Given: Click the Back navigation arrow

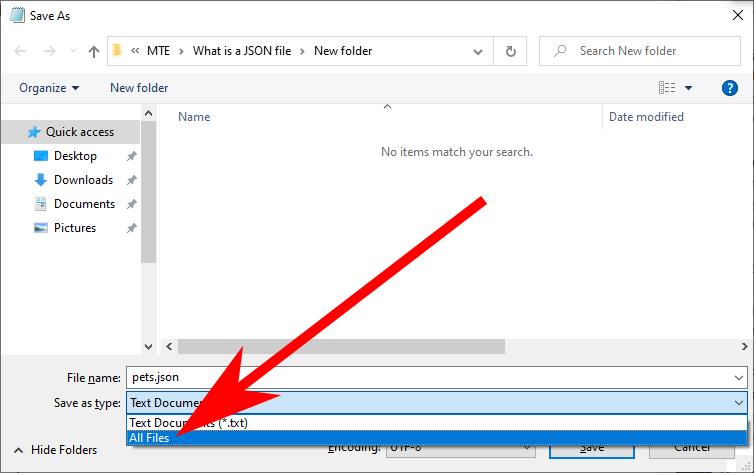Looking at the screenshot, I should click(x=20, y=50).
